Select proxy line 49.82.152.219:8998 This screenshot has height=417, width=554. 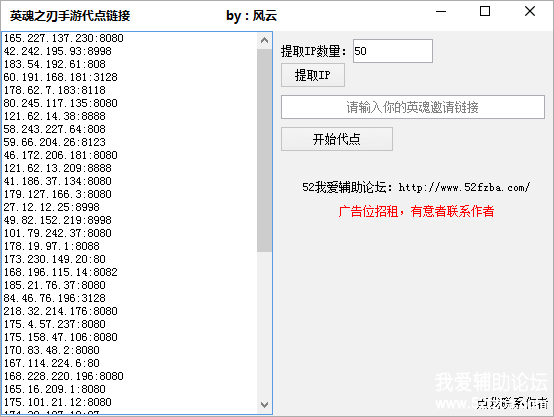pyautogui.click(x=58, y=221)
